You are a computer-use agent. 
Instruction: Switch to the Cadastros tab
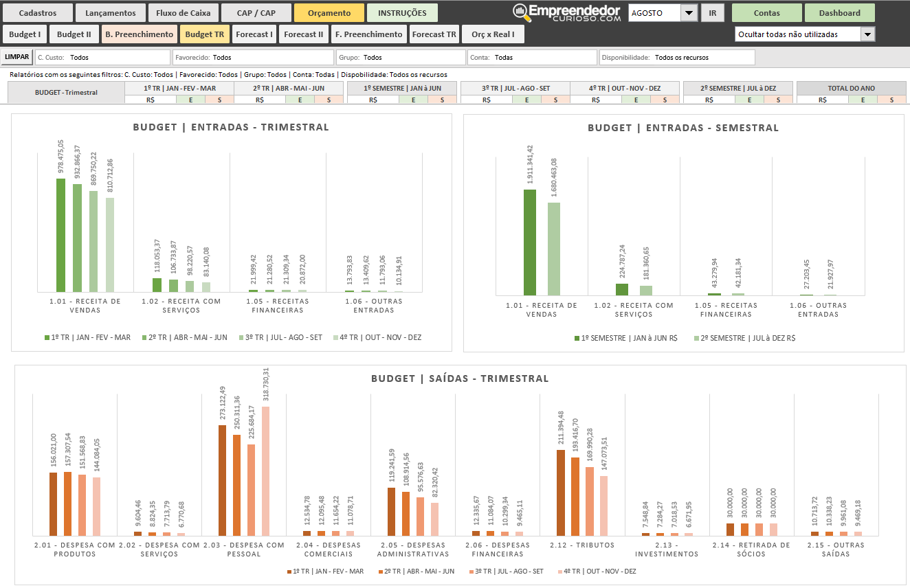(38, 13)
